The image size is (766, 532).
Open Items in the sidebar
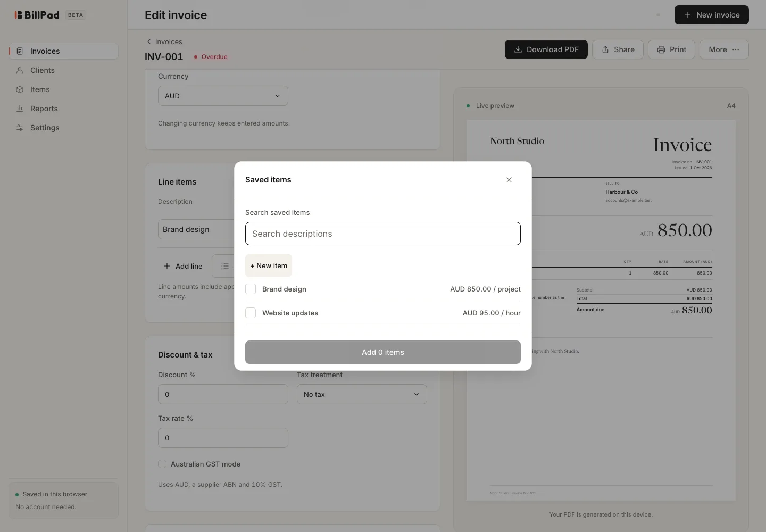[x=63, y=89]
